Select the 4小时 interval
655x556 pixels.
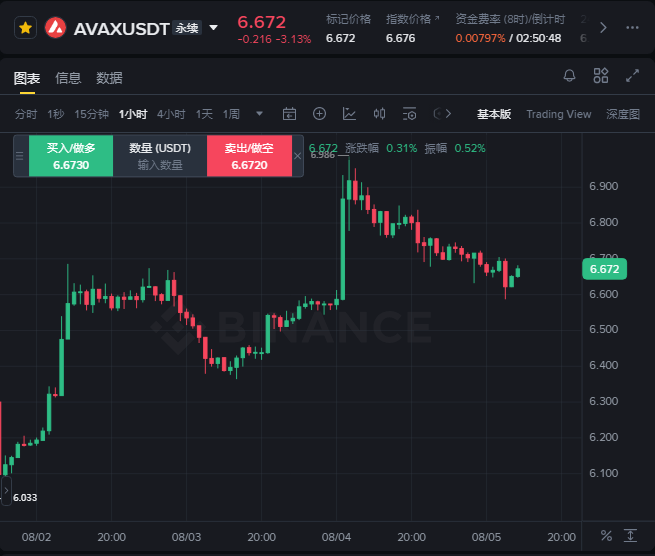171,114
